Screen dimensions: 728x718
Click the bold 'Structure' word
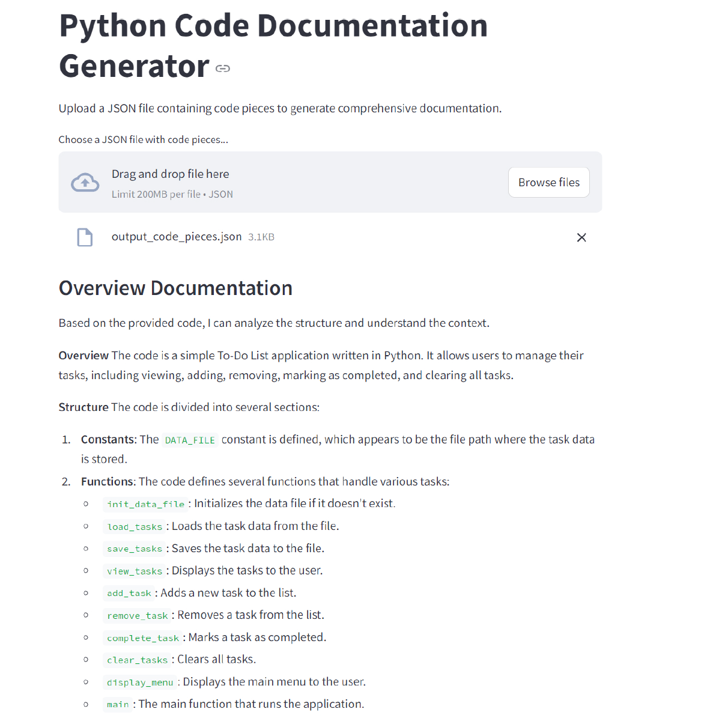pos(83,407)
